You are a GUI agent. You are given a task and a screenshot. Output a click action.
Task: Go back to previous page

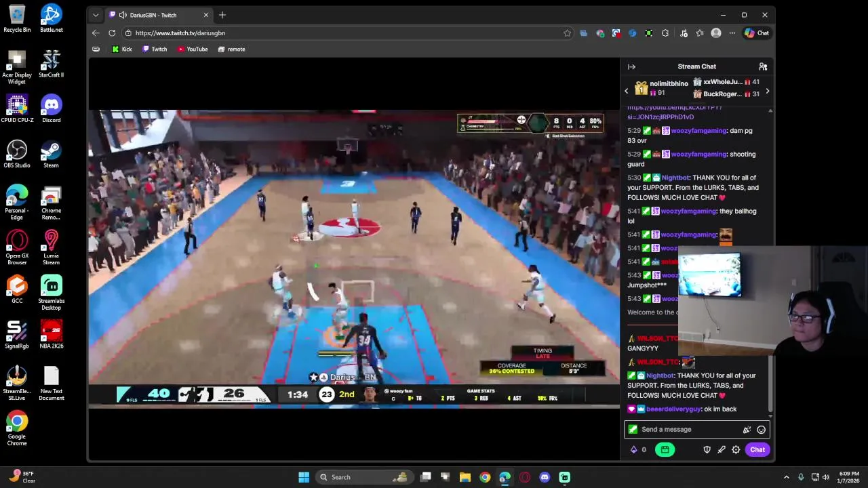(96, 33)
